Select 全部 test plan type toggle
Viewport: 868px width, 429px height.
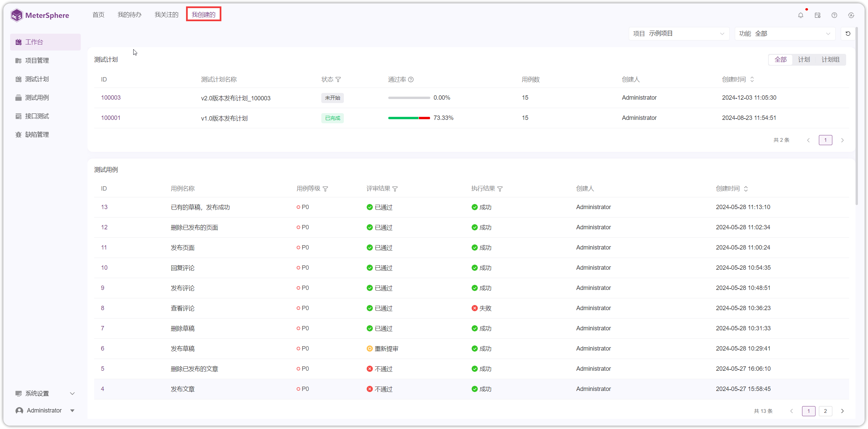click(x=780, y=60)
